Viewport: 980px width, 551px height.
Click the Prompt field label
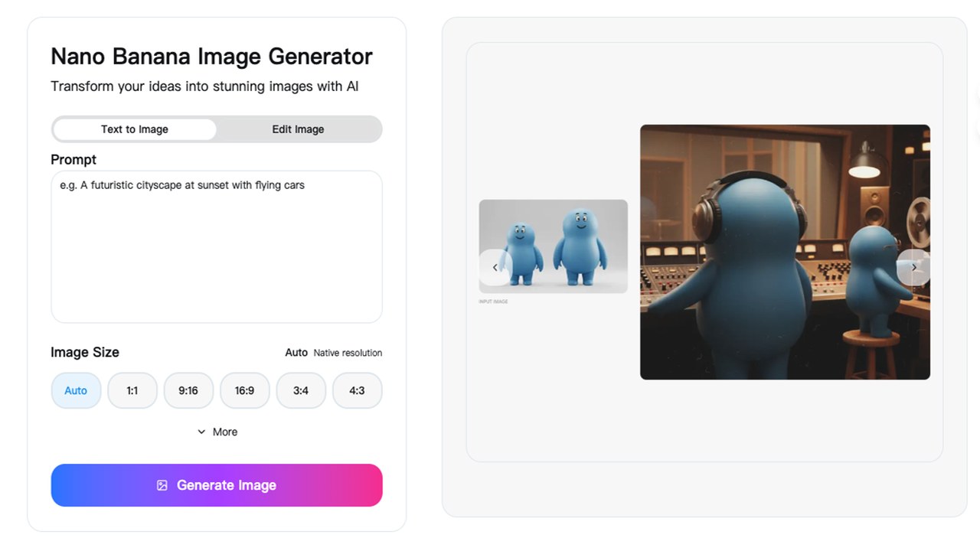[x=73, y=159]
